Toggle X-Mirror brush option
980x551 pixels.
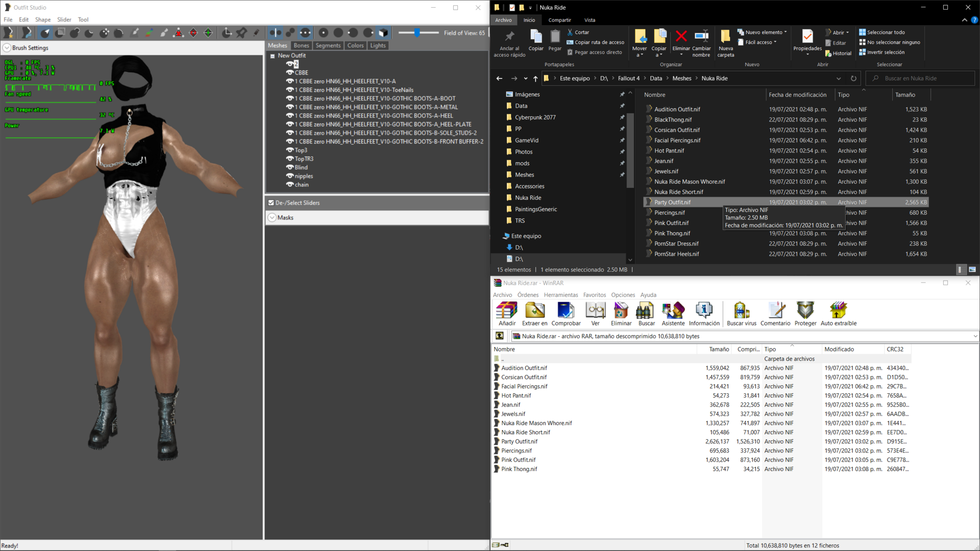[276, 33]
